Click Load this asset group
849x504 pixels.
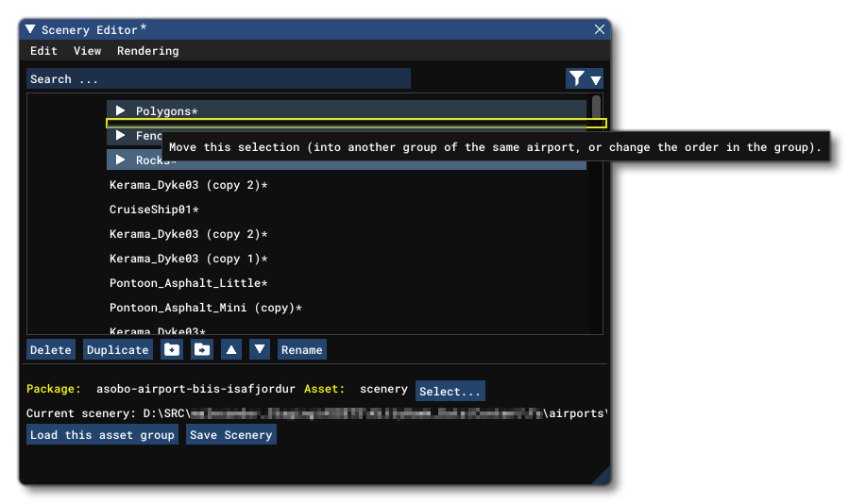click(102, 435)
